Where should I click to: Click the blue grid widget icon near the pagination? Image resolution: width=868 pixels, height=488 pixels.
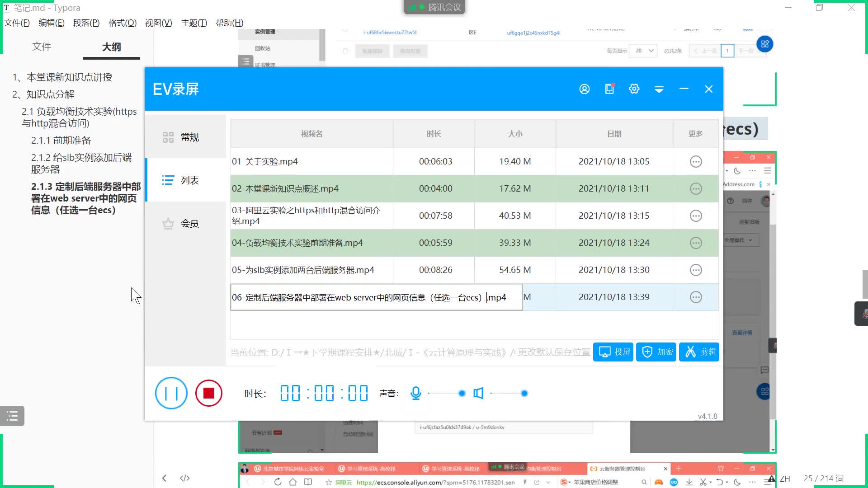764,44
